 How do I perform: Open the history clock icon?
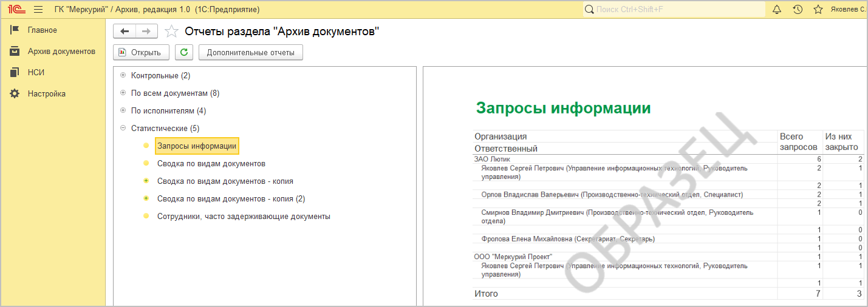pyautogui.click(x=798, y=10)
